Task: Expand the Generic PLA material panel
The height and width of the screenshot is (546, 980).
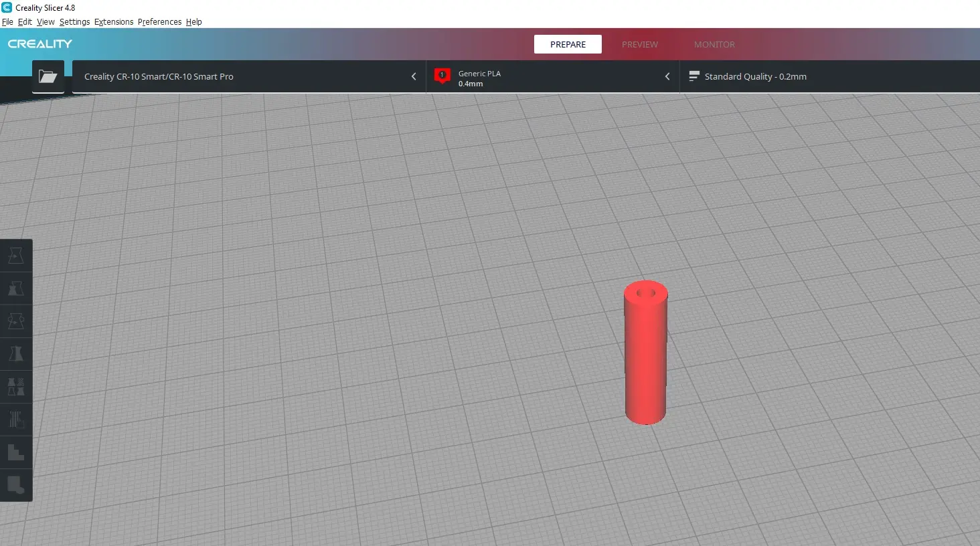Action: coord(553,76)
